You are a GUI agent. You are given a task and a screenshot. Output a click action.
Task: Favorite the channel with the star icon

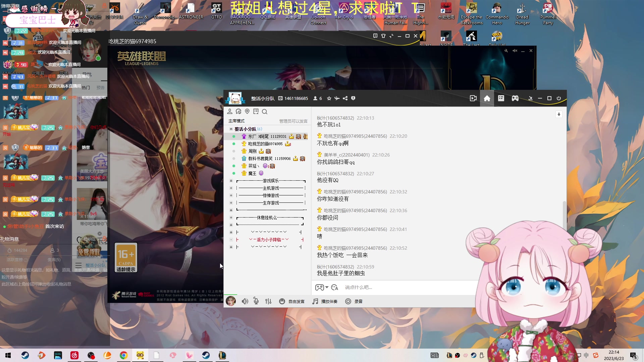point(329,98)
